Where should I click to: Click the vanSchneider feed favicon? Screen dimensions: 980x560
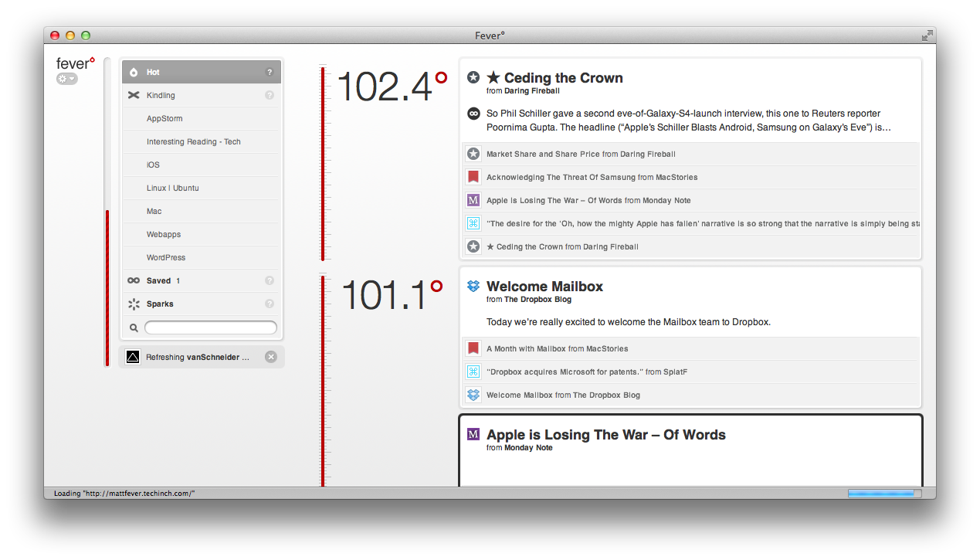tap(133, 357)
